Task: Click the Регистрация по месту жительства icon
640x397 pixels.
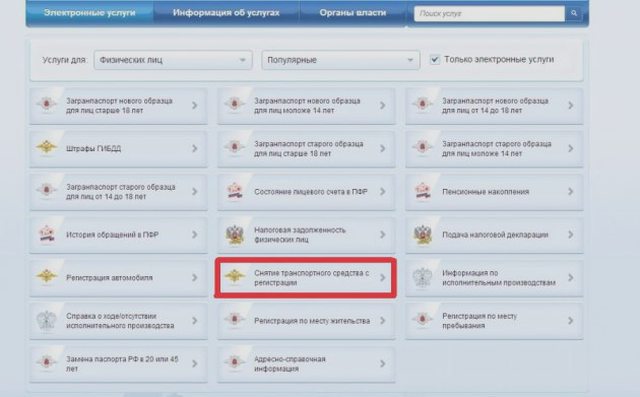Action: coord(234,319)
